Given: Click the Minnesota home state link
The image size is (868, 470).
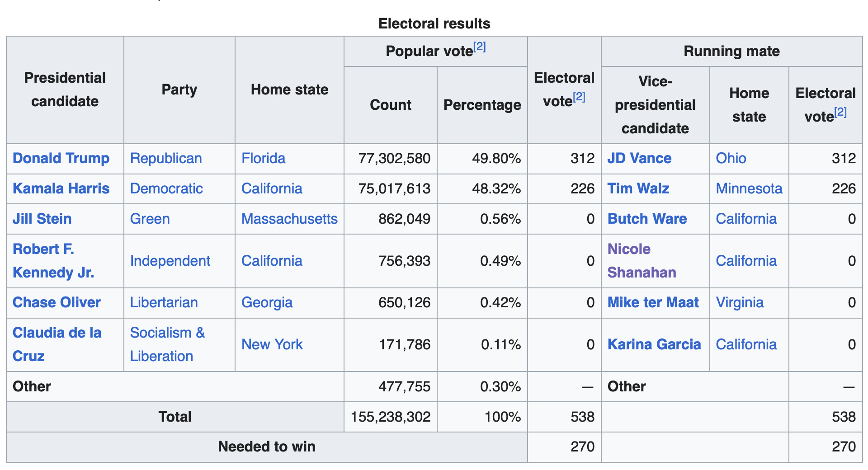Looking at the screenshot, I should coord(749,188).
